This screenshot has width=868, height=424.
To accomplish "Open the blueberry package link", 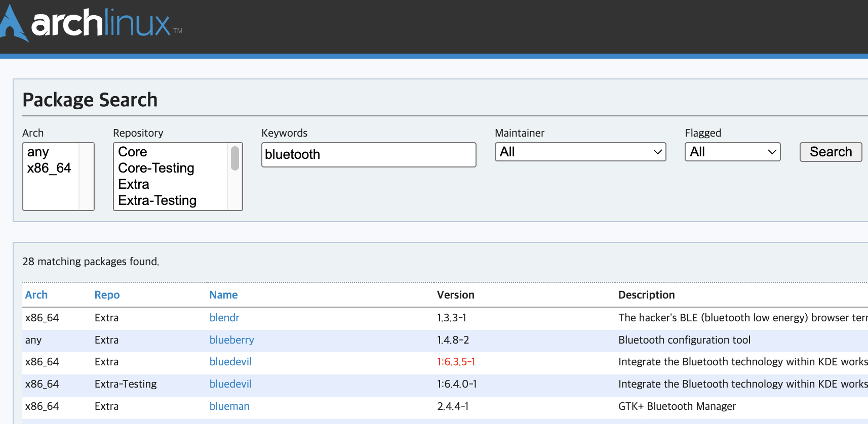I will point(232,340).
